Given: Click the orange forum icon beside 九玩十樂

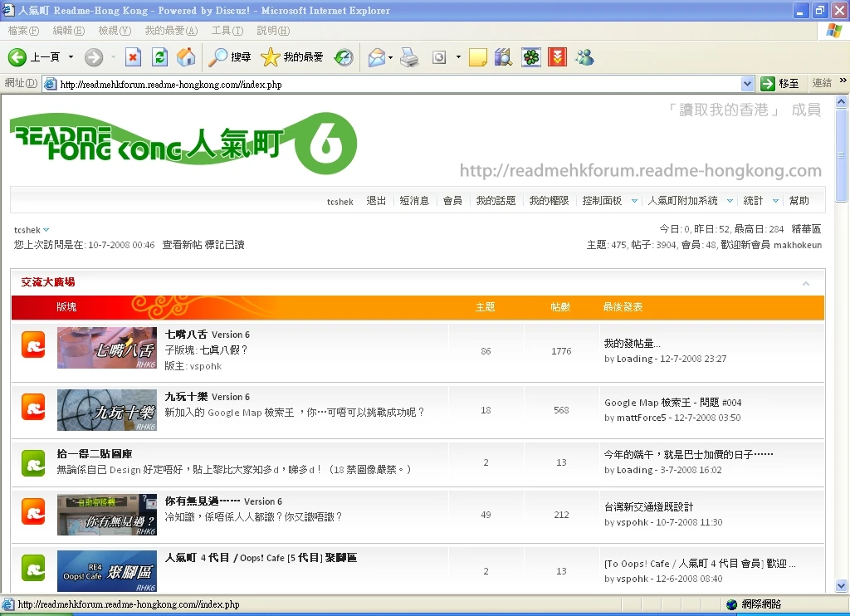Looking at the screenshot, I should point(33,408).
